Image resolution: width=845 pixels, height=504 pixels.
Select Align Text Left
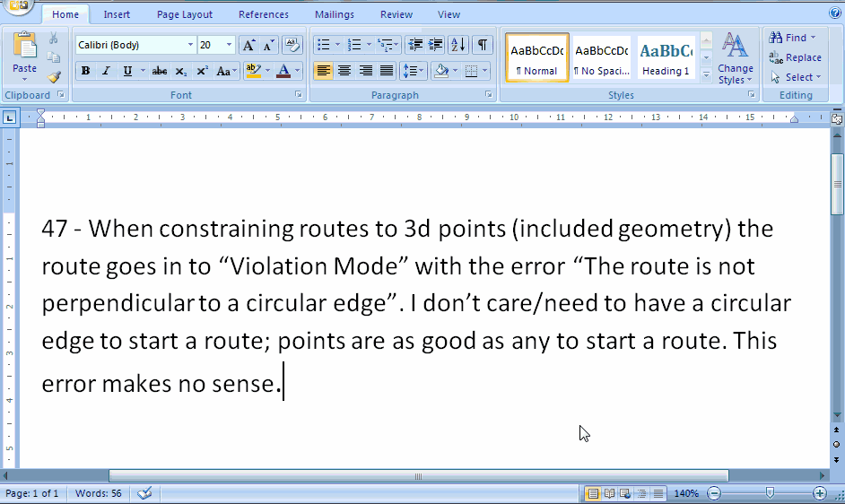[323, 71]
